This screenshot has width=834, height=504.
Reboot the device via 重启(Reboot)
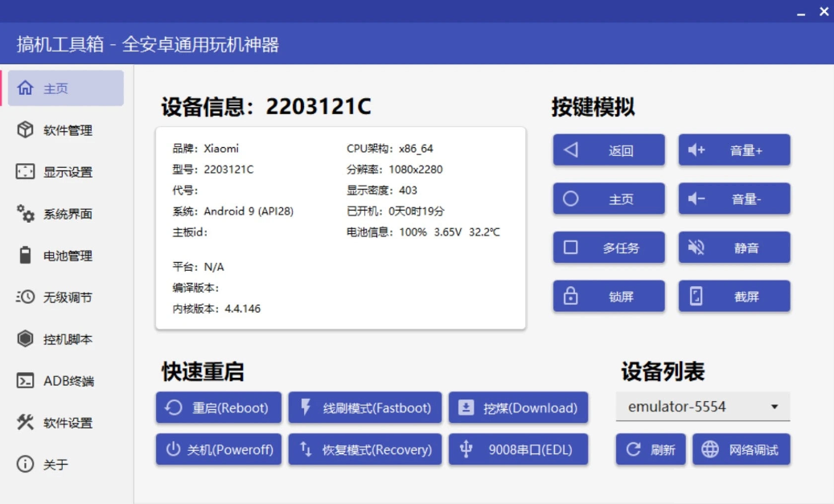(218, 408)
